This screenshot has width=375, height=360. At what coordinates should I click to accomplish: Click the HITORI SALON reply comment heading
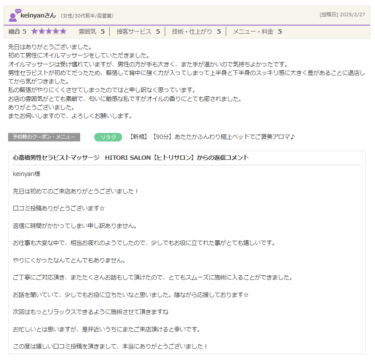tap(131, 158)
